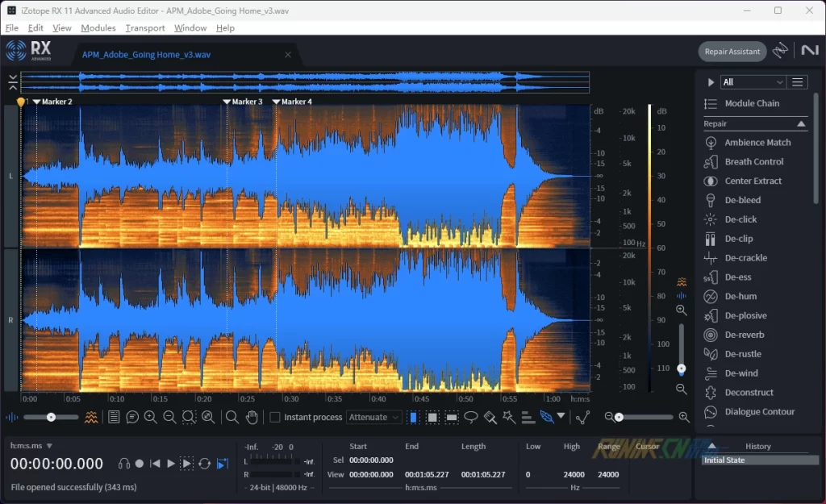
Task: Select the Lasso selection tool
Action: tap(471, 417)
